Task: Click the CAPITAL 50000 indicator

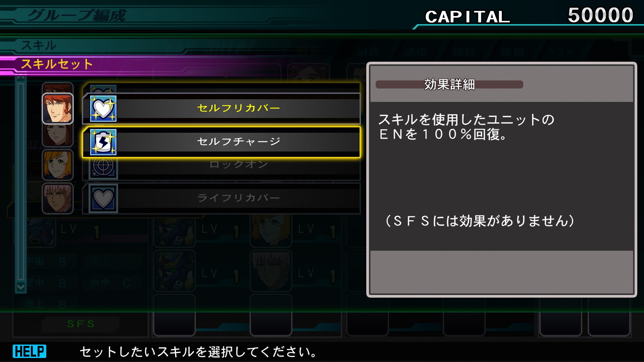Action: (x=529, y=16)
